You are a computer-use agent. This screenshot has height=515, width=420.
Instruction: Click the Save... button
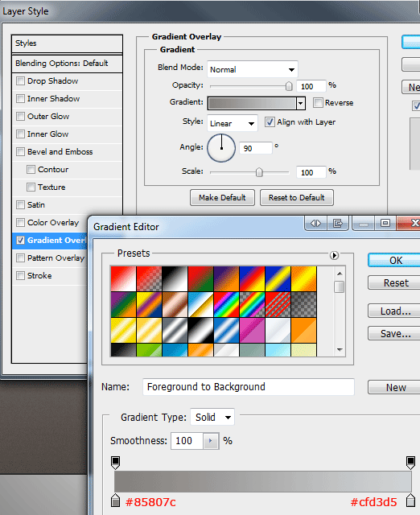point(396,334)
